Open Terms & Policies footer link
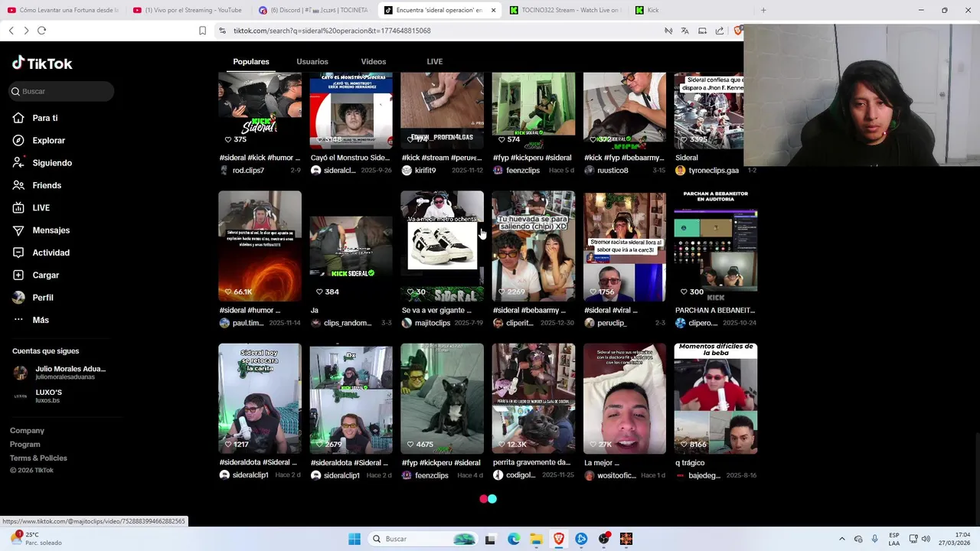The height and width of the screenshot is (551, 980). [x=38, y=458]
